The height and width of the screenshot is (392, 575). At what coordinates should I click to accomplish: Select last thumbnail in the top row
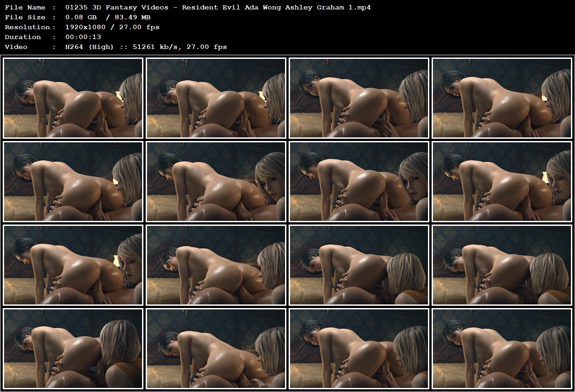(x=502, y=97)
